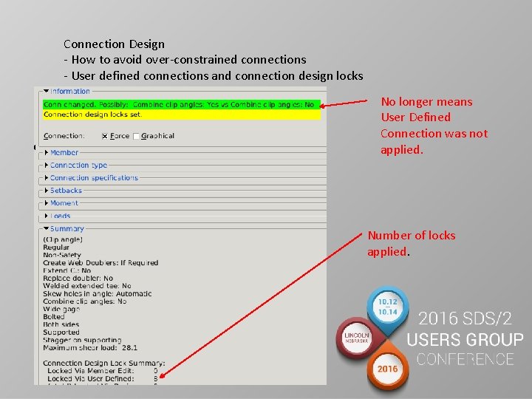Select 'Skew holes in angle: Automatic' line

click(97, 293)
